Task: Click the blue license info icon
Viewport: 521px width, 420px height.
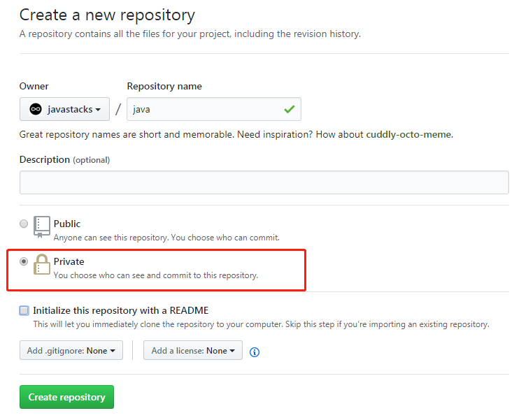Action: [255, 352]
